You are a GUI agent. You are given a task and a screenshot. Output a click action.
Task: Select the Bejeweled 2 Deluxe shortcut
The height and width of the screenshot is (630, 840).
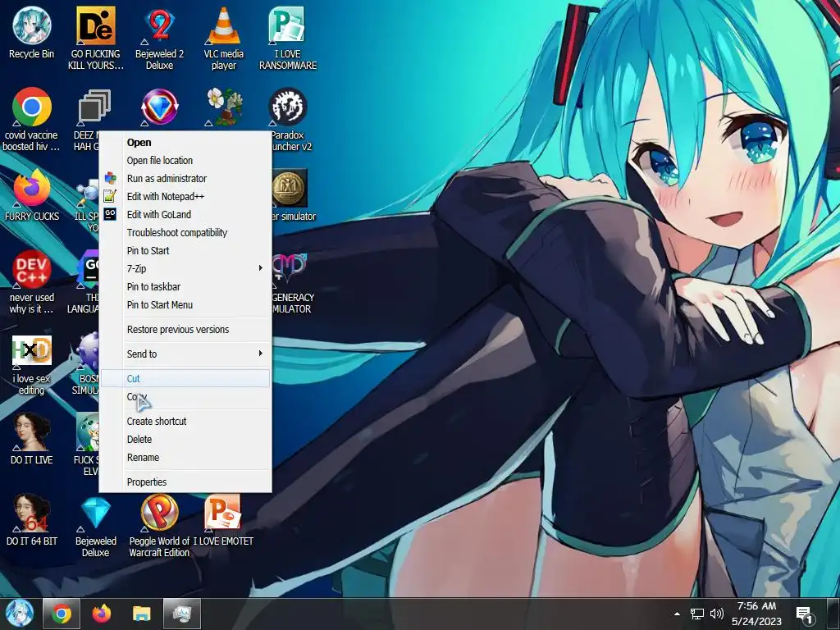click(x=159, y=39)
